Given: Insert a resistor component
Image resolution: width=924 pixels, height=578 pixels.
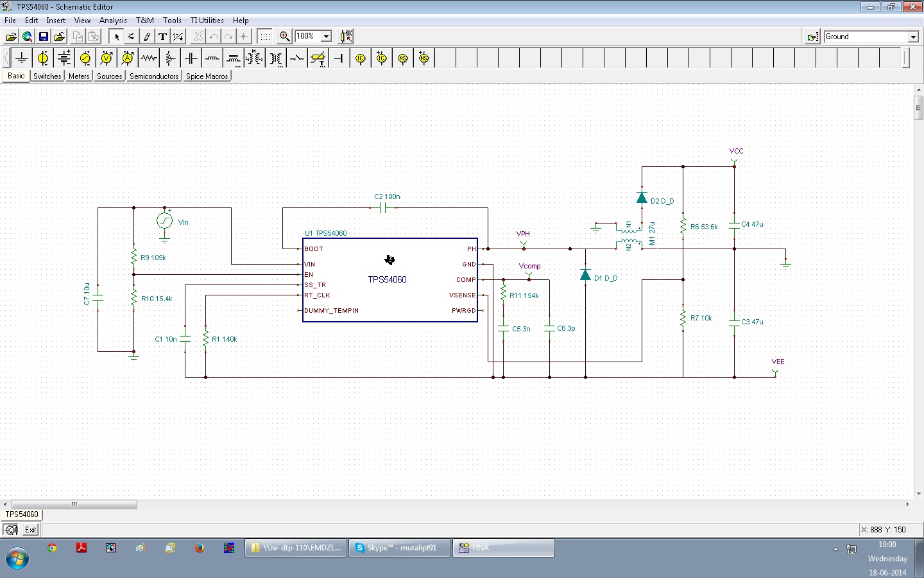Looking at the screenshot, I should pos(149,58).
